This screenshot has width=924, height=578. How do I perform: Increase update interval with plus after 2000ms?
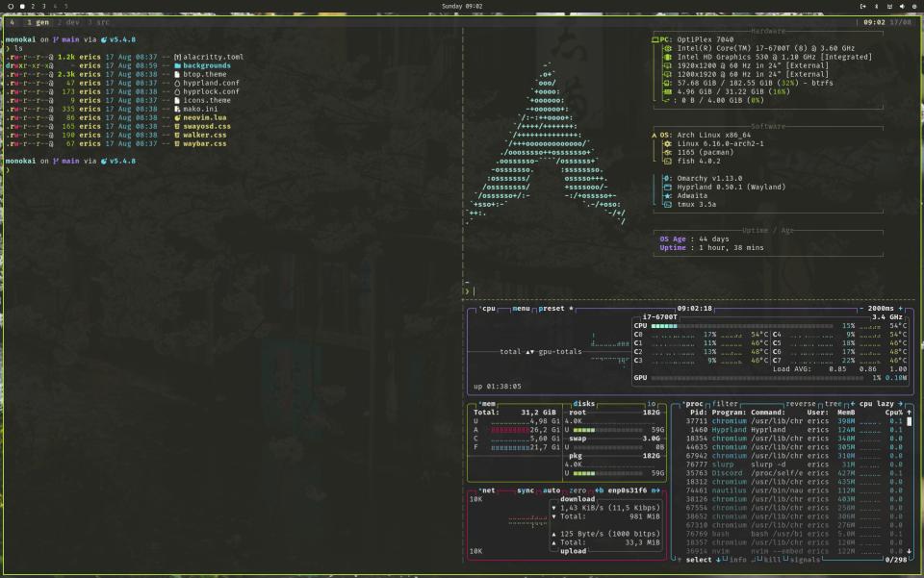pyautogui.click(x=900, y=309)
